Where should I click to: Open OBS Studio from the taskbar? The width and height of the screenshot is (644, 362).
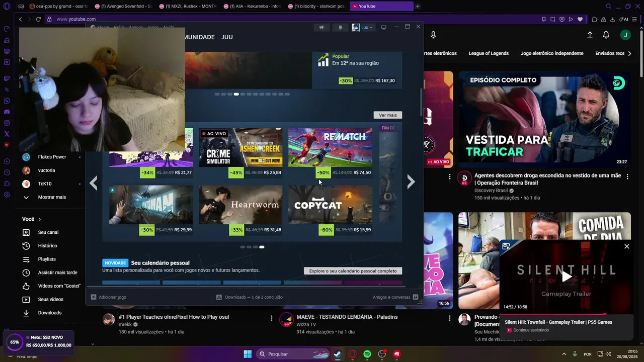click(382, 354)
